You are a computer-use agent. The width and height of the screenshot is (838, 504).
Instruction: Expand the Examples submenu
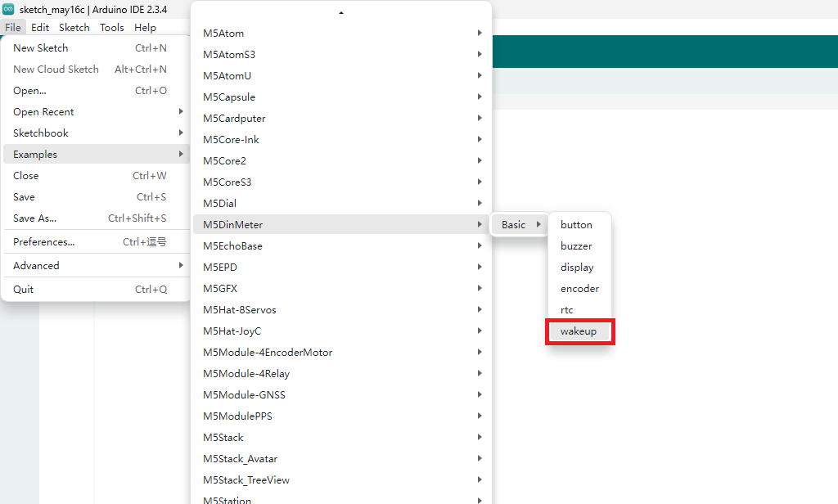tap(97, 154)
